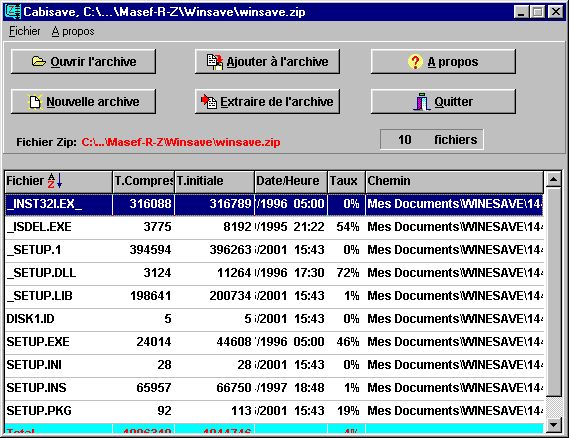The image size is (569, 438).
Task: Minimize the Cabisave window
Action: (x=521, y=12)
